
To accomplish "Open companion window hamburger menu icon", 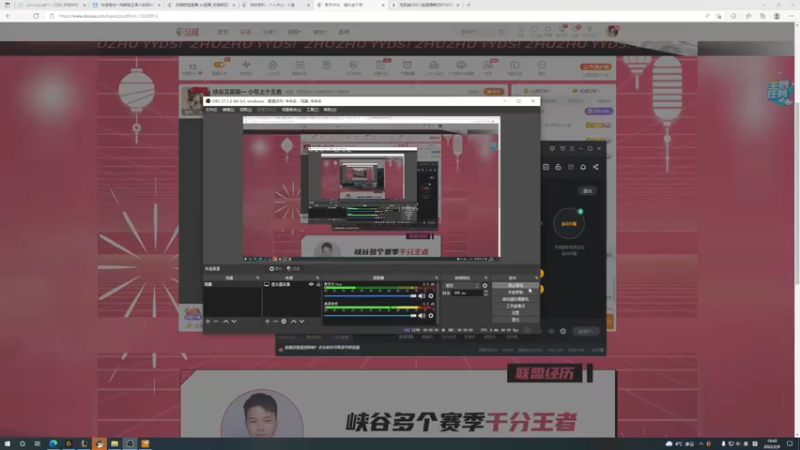I will click(571, 148).
